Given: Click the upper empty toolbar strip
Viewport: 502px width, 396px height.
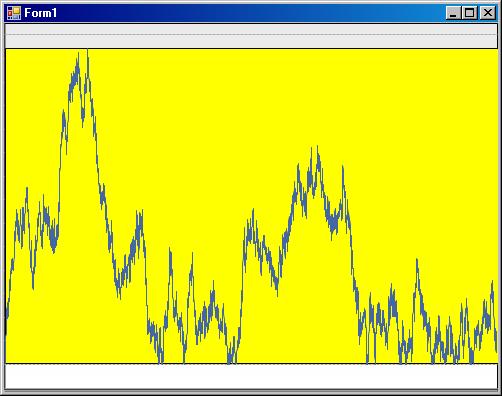Looking at the screenshot, I should 251,29.
